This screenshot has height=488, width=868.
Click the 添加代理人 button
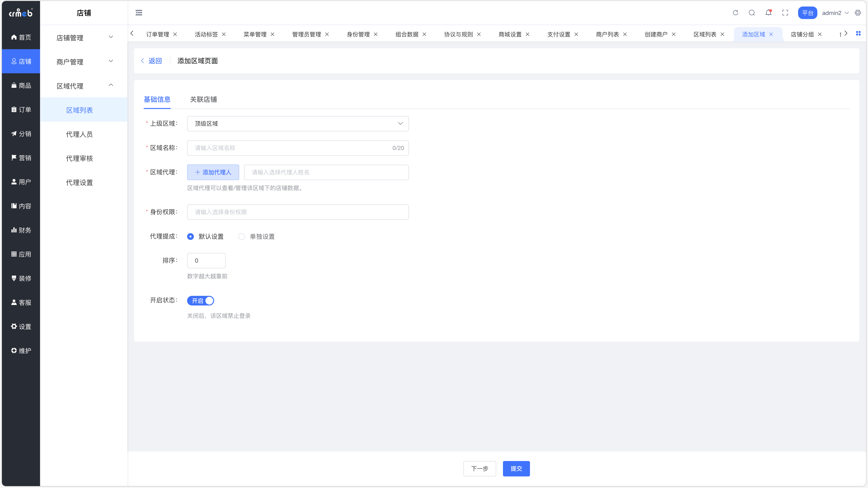click(213, 172)
